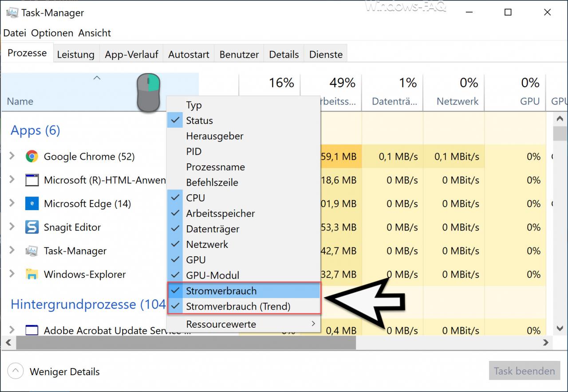Switch to the Benutzer tab
Viewport: 568px width, 392px height.
click(239, 55)
